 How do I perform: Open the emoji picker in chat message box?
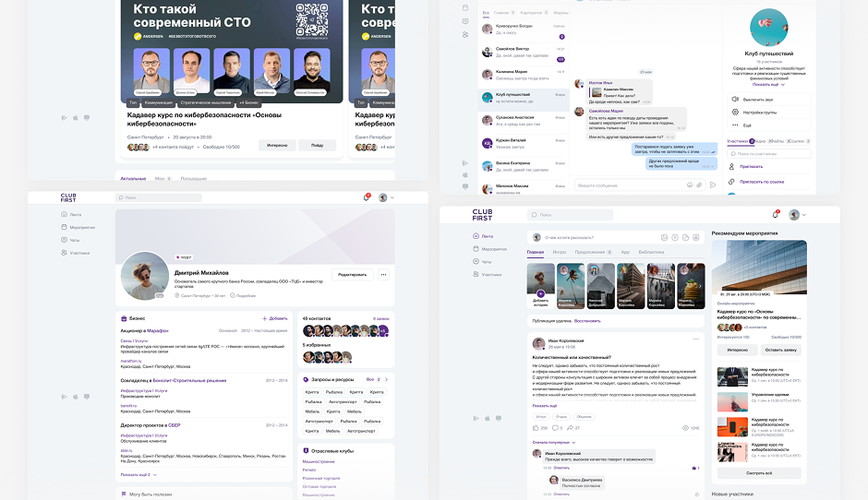(x=687, y=185)
